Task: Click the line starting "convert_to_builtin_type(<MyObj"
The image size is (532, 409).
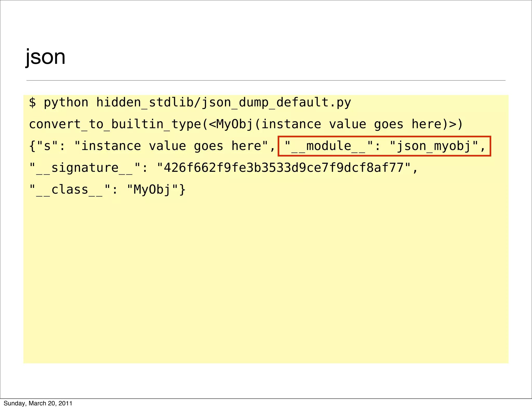Action: click(x=246, y=124)
